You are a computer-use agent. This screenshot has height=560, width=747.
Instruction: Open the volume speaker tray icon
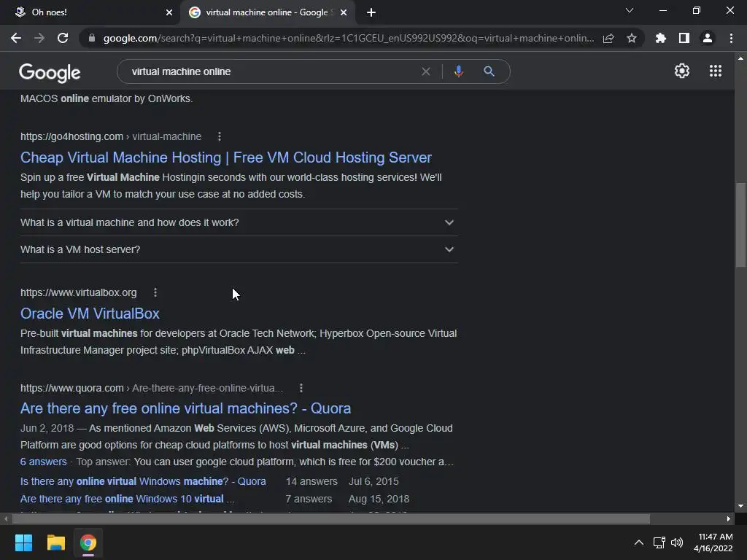676,542
